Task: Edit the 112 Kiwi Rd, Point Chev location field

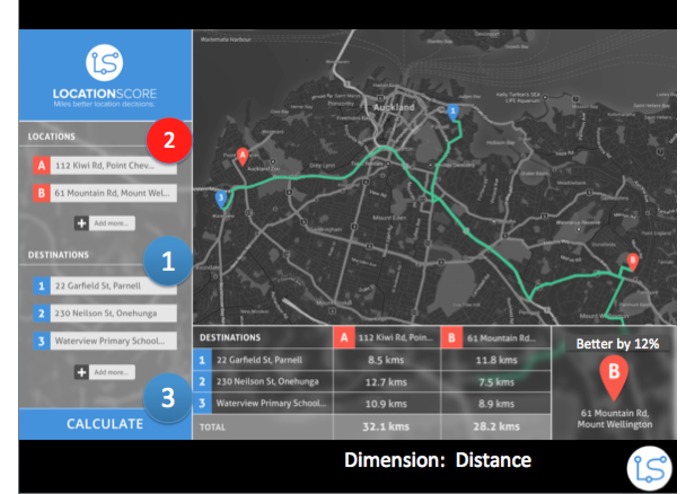Action: [113, 165]
